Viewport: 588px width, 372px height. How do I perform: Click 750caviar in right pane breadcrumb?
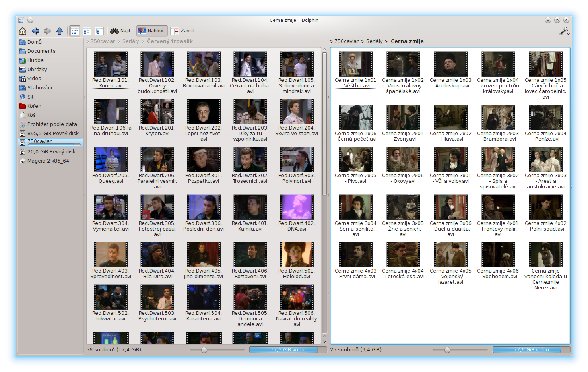pyautogui.click(x=346, y=41)
